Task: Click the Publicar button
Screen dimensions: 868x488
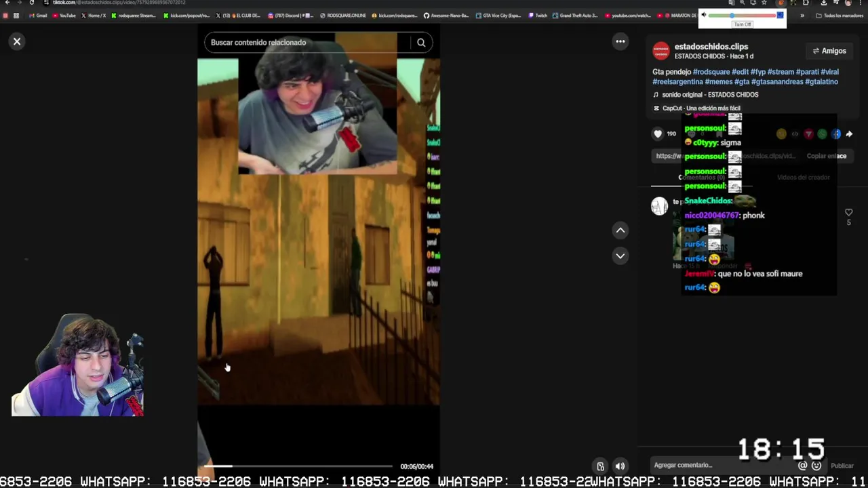Action: pyautogui.click(x=842, y=466)
